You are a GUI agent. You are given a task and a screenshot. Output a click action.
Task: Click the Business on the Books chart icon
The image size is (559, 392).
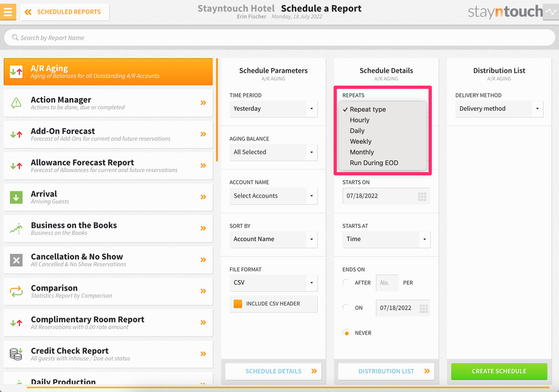[16, 229]
